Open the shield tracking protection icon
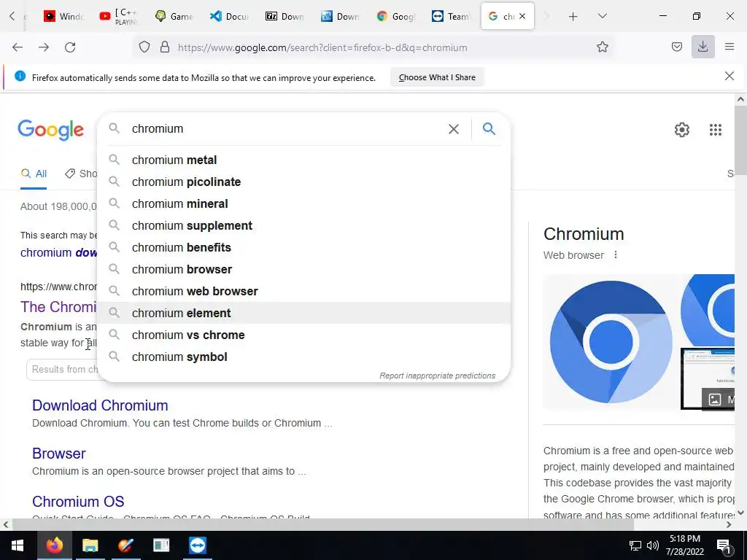This screenshot has height=560, width=747. click(x=144, y=47)
